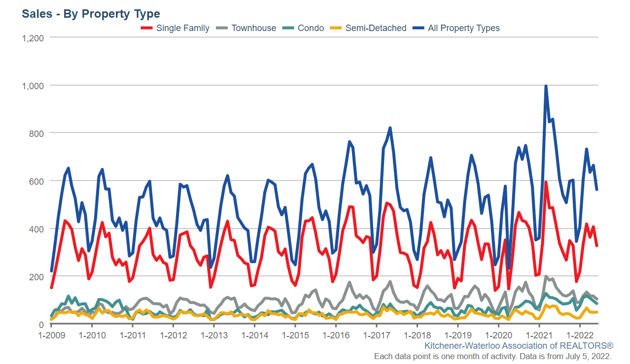630x364 pixels.
Task: Hide the Semi-Detached series via legend
Action: click(368, 28)
